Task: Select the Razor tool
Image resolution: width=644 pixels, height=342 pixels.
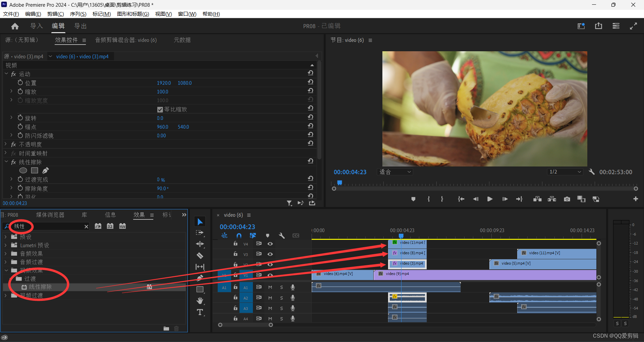Action: pos(200,256)
